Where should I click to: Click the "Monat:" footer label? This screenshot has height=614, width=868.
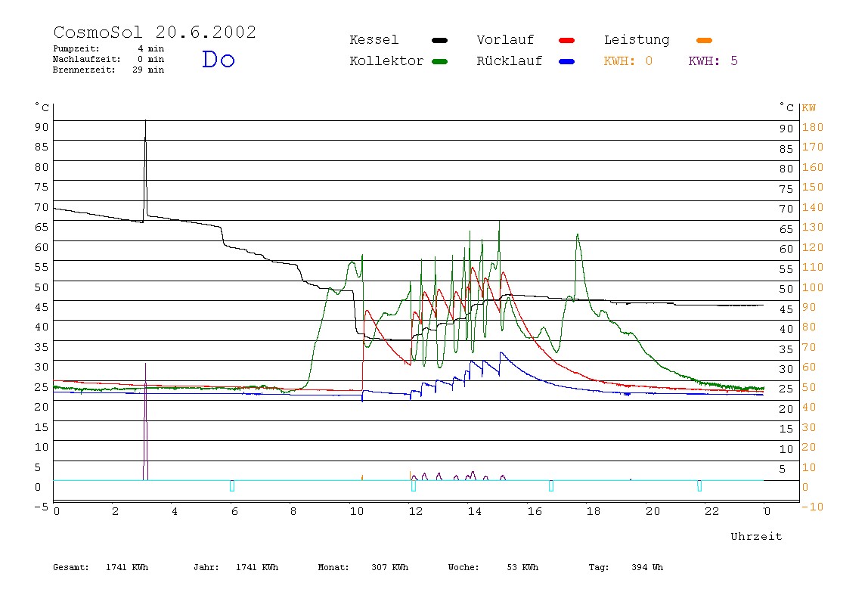pos(333,567)
